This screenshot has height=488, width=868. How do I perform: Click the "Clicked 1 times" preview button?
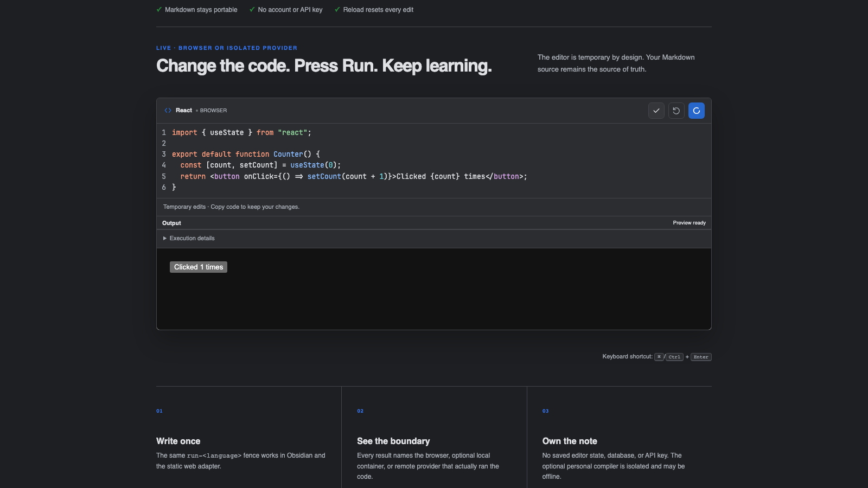(199, 267)
